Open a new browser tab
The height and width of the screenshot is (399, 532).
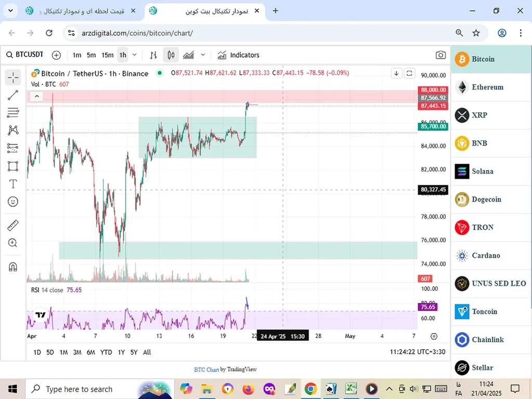(x=275, y=11)
